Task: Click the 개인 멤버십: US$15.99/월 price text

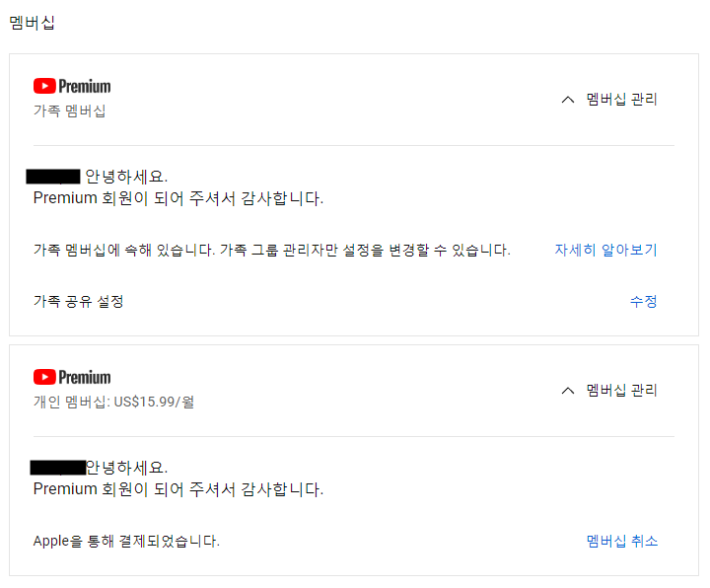Action: (x=113, y=402)
